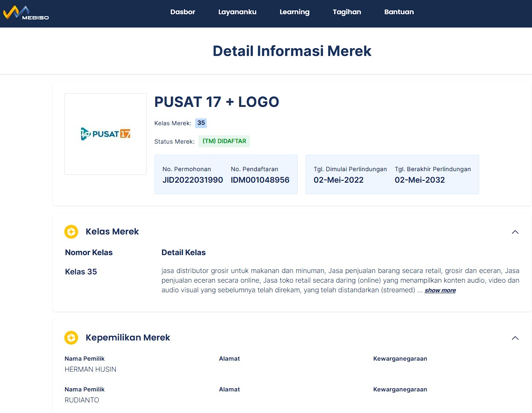The width and height of the screenshot is (532, 413).
Task: Click show more in class detail
Action: tap(440, 290)
